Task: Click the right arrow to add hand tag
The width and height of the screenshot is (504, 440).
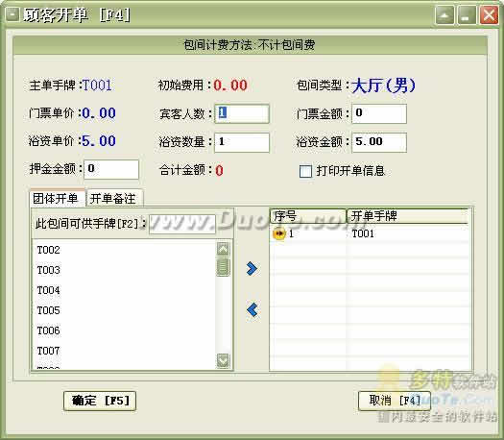Action: tap(252, 269)
